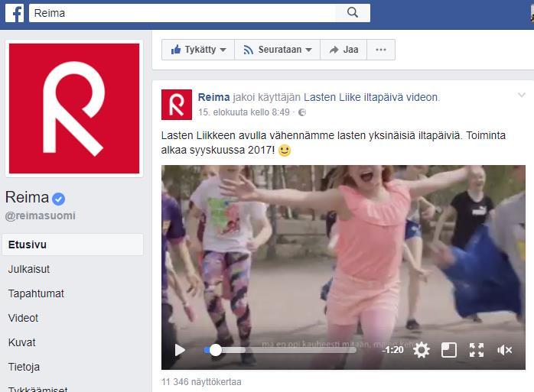Open the Reima name link in post
Viewport: 534px width, 392px height.
coord(214,97)
